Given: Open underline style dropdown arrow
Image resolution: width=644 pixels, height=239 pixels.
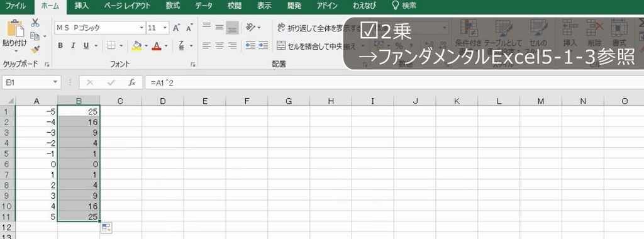Looking at the screenshot, I should [96, 45].
